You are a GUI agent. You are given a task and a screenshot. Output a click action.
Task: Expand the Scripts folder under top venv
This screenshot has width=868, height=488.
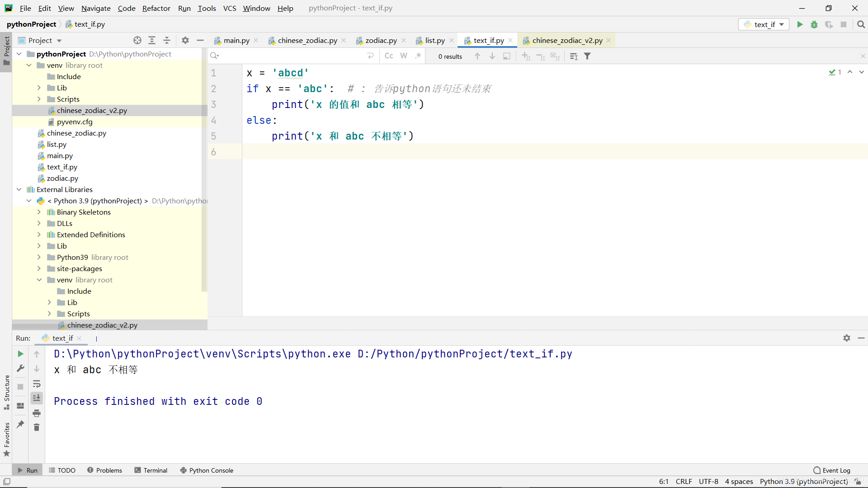tap(39, 99)
